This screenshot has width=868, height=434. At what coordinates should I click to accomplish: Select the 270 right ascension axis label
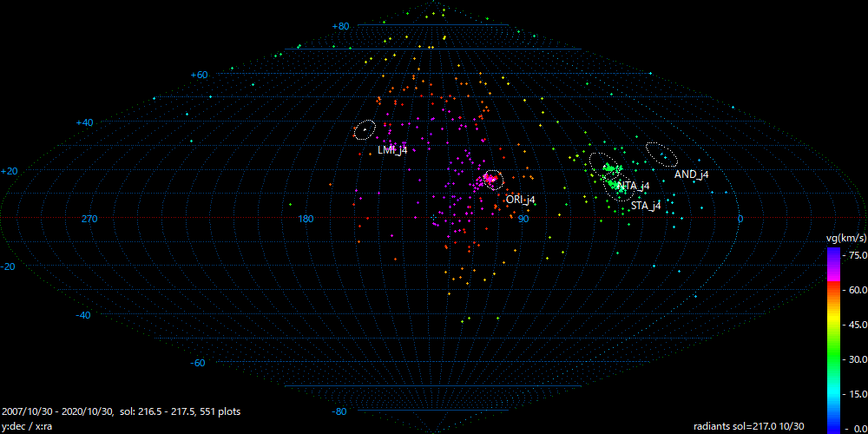[x=89, y=219]
